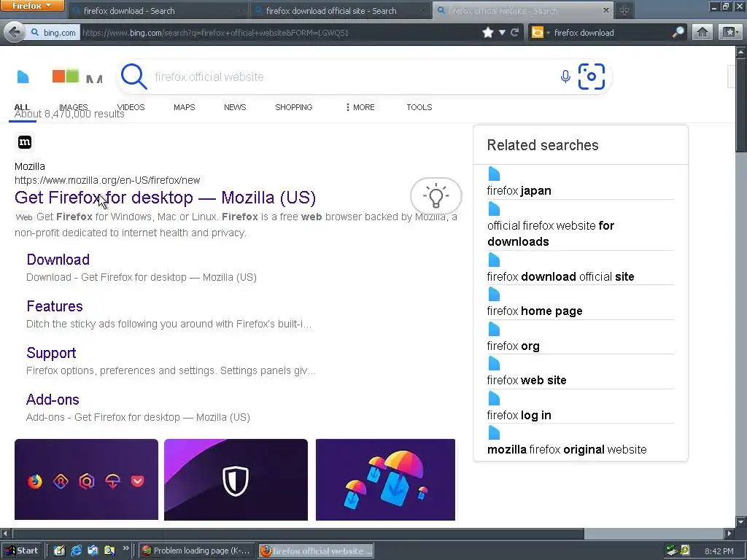The image size is (747, 560).
Task: Click the Mozilla 'm' favicon
Action: [x=25, y=142]
